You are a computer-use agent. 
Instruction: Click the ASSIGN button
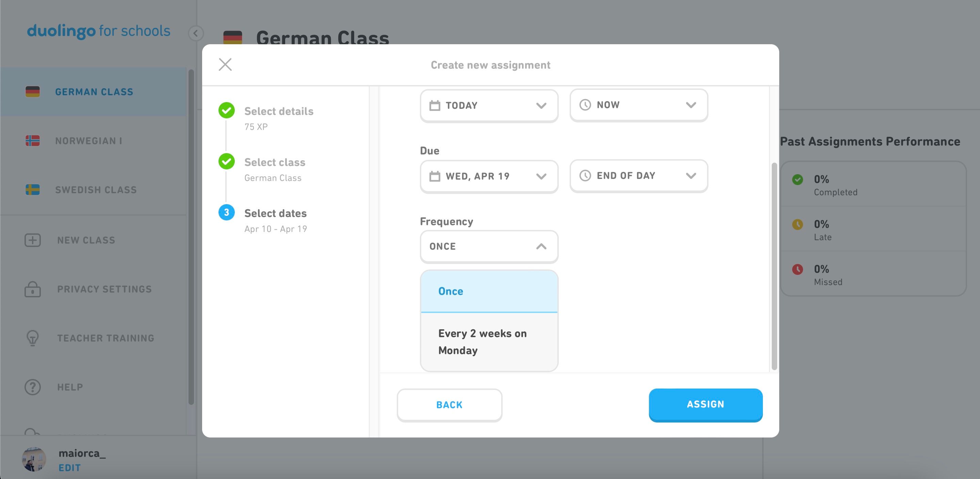point(705,404)
